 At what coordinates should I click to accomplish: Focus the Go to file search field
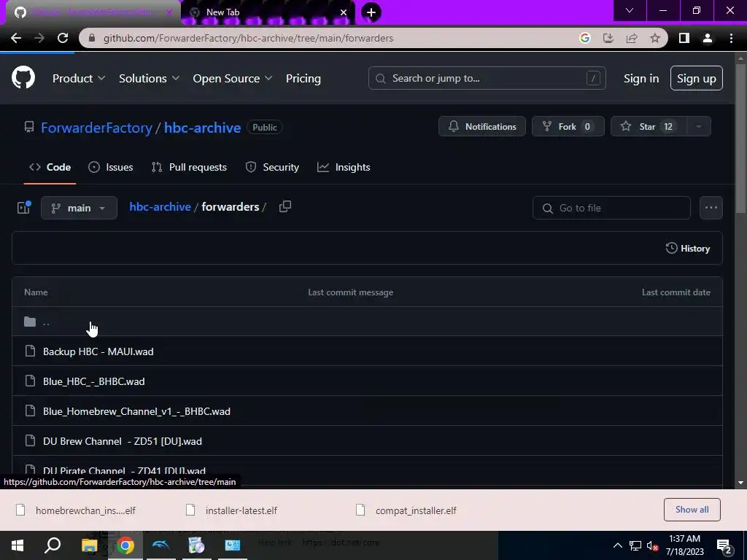(611, 208)
